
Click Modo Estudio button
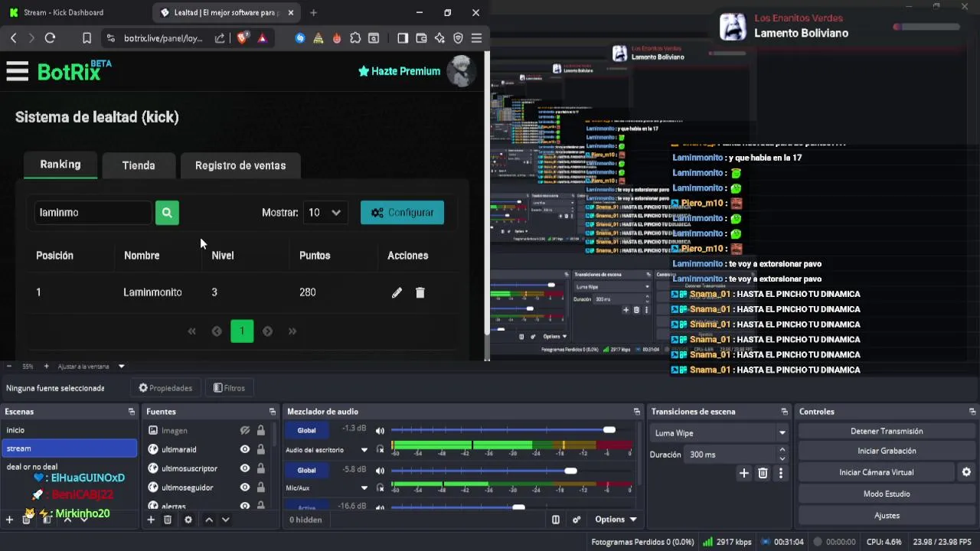[887, 494]
